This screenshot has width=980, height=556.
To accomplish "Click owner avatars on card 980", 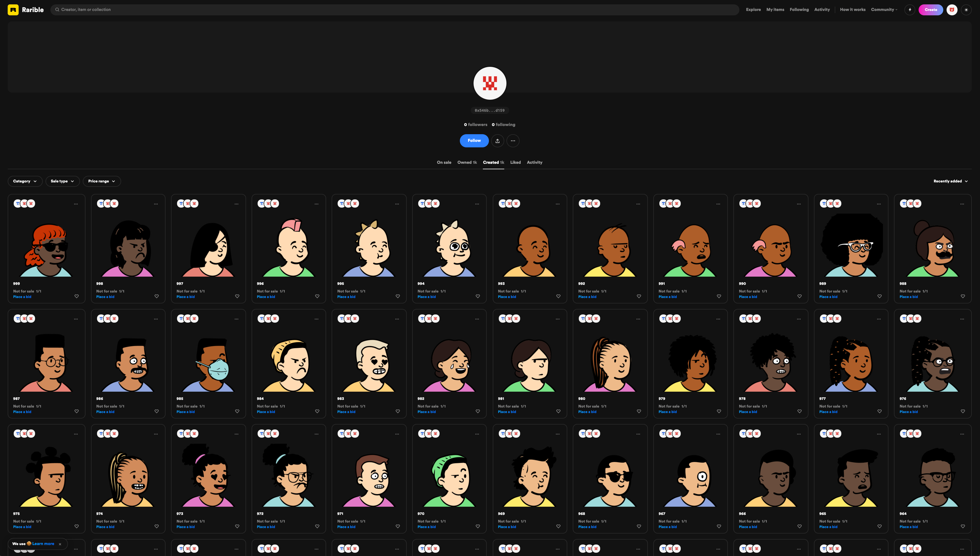I will [589, 319].
